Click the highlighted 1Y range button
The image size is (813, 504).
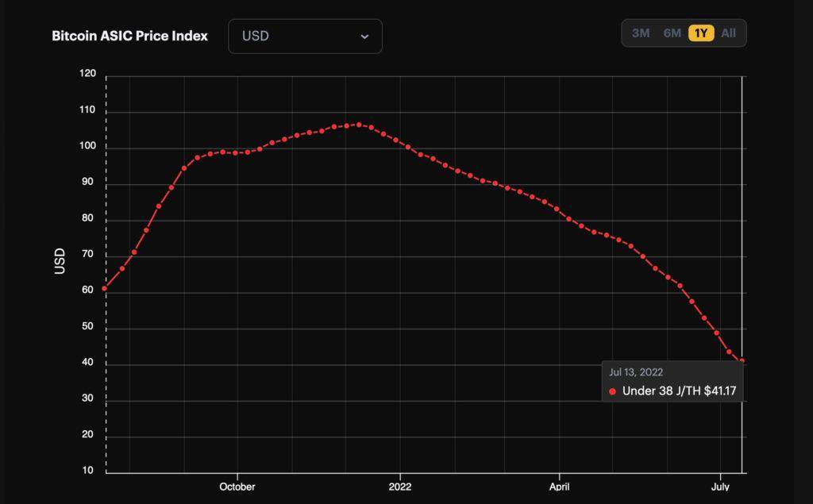(701, 33)
